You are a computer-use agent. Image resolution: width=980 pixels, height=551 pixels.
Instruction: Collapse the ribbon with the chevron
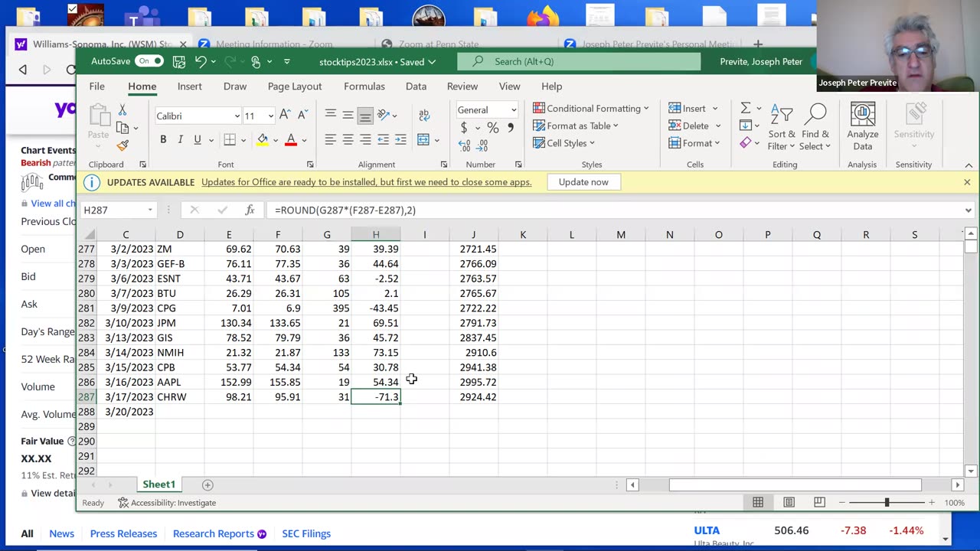(x=969, y=165)
